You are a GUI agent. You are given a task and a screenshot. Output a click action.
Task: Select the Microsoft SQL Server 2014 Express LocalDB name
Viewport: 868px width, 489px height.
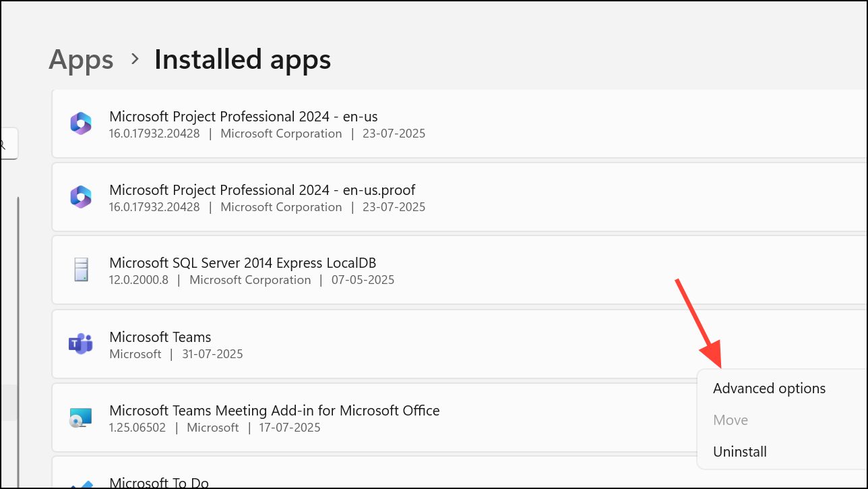pyautogui.click(x=243, y=263)
